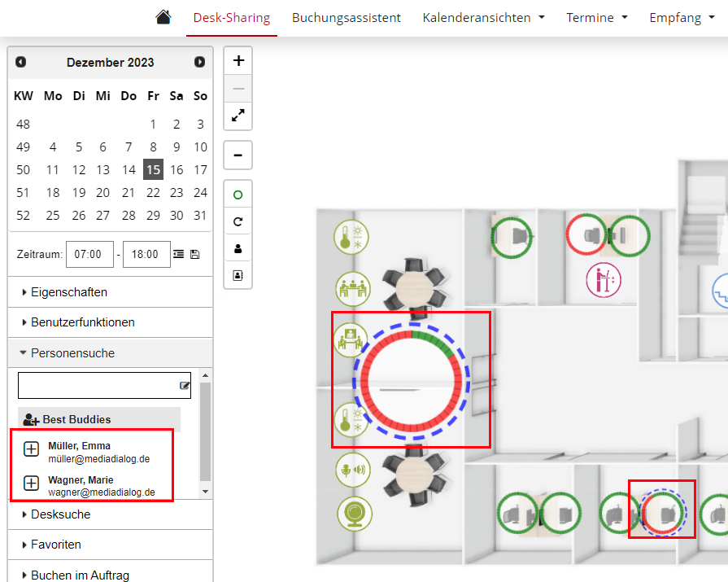Refresh the floor plan view
The image size is (728, 582).
[238, 221]
